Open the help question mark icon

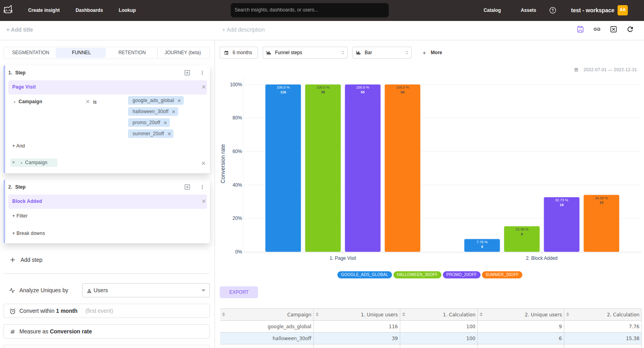tap(553, 10)
